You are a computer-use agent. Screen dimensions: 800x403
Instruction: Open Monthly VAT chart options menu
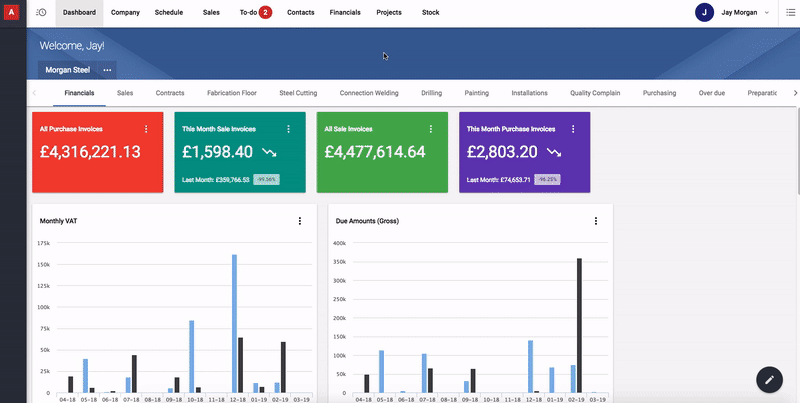coord(299,221)
